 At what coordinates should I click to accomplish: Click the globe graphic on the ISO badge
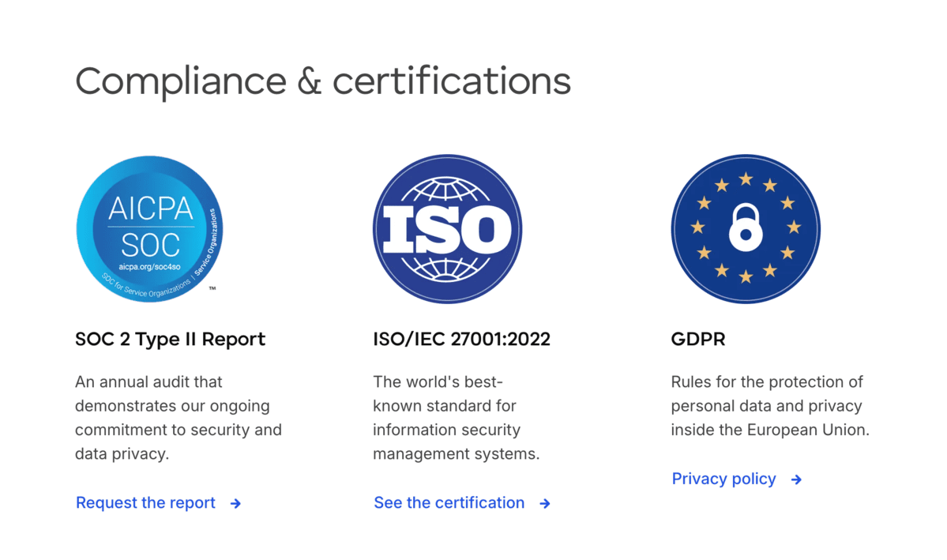click(447, 190)
